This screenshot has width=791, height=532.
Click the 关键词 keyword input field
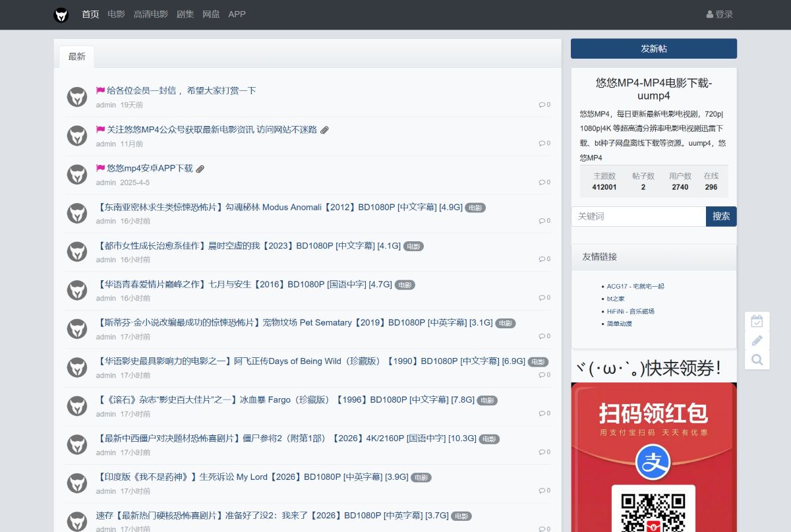pos(637,216)
